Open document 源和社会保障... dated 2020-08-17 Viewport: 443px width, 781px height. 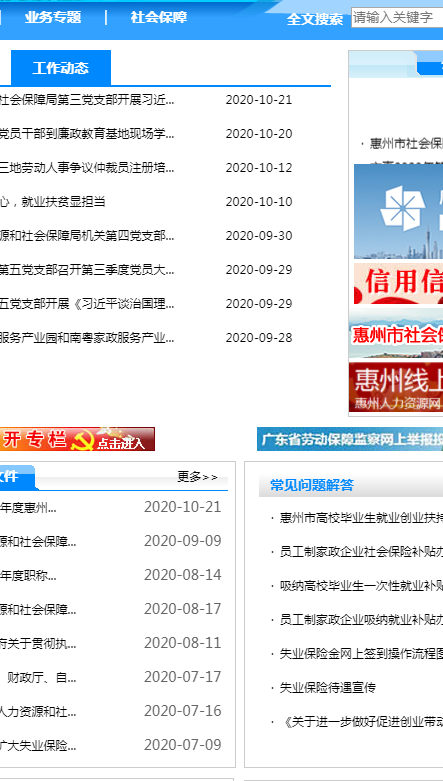click(x=38, y=609)
